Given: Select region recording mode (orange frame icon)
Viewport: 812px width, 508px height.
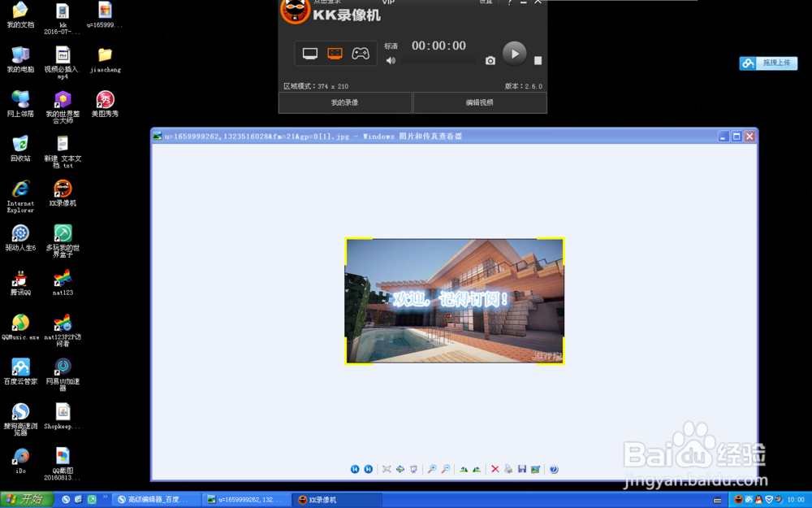Looking at the screenshot, I should coord(335,54).
